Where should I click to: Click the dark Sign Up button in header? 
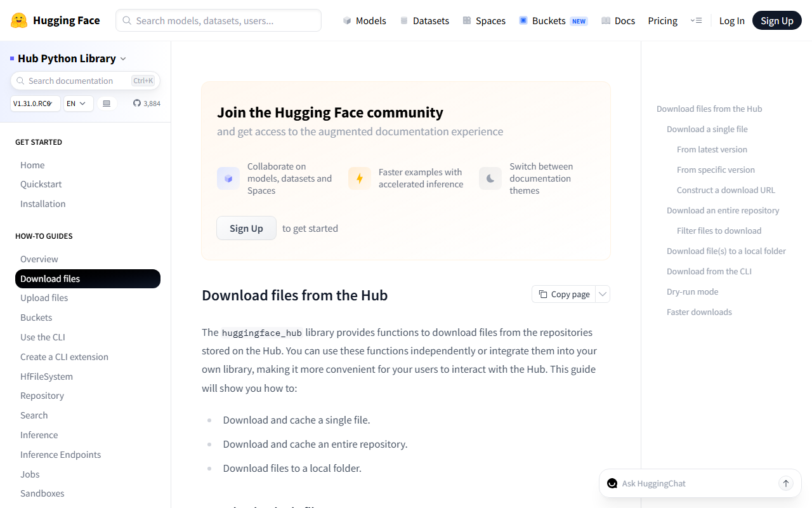click(x=777, y=20)
